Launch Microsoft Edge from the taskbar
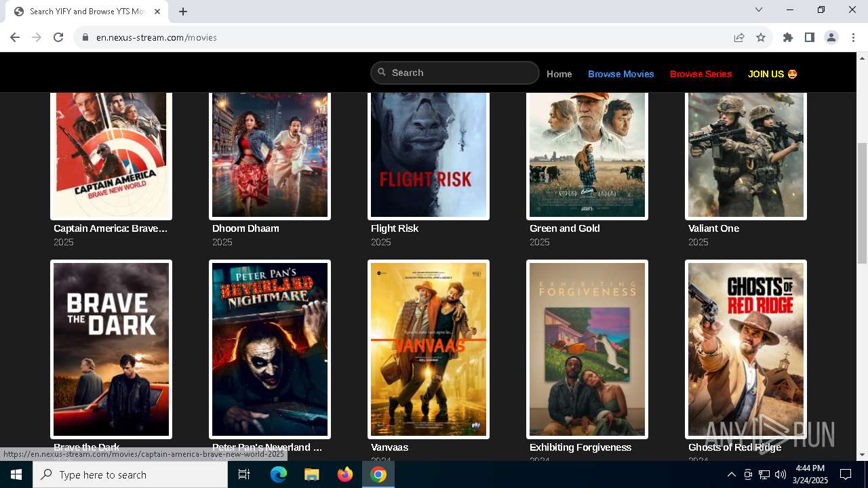 click(x=279, y=474)
